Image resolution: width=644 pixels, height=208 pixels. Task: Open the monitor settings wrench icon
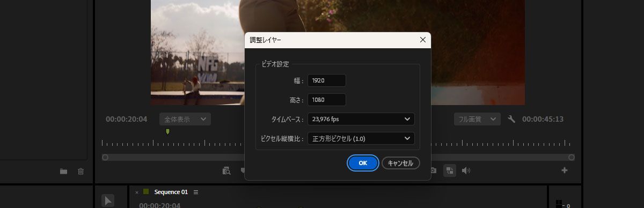tap(511, 119)
